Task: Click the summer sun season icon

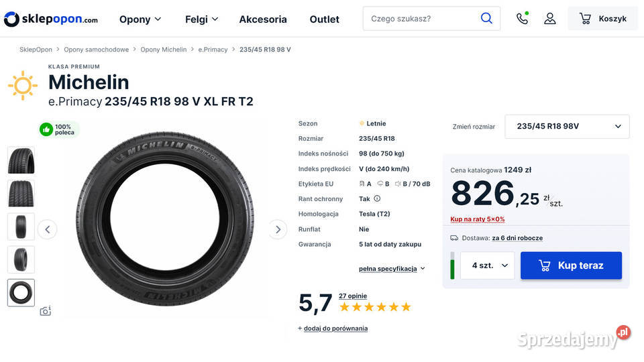Action: (23, 85)
